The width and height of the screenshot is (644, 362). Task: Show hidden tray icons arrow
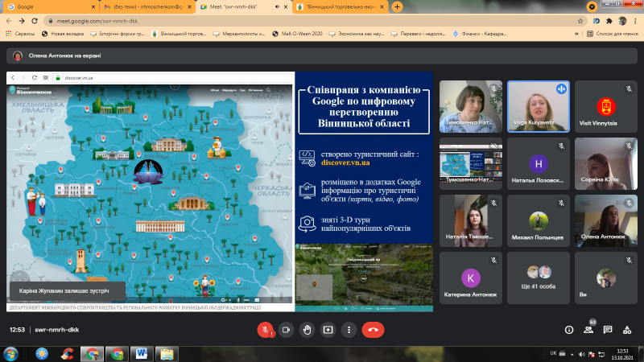572,354
